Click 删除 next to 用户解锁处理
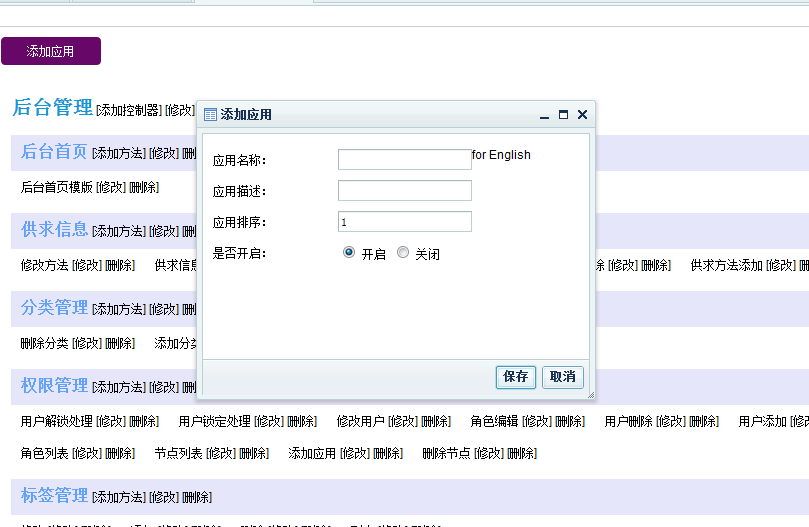 point(144,421)
